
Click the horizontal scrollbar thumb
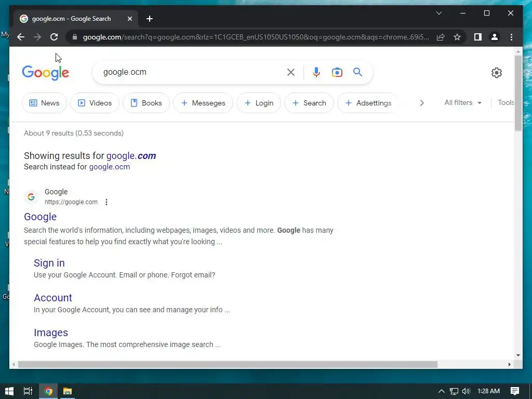point(228,364)
